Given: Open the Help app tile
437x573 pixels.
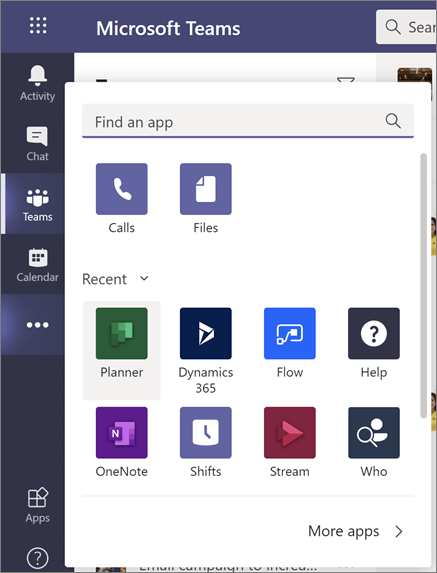Looking at the screenshot, I should (374, 343).
